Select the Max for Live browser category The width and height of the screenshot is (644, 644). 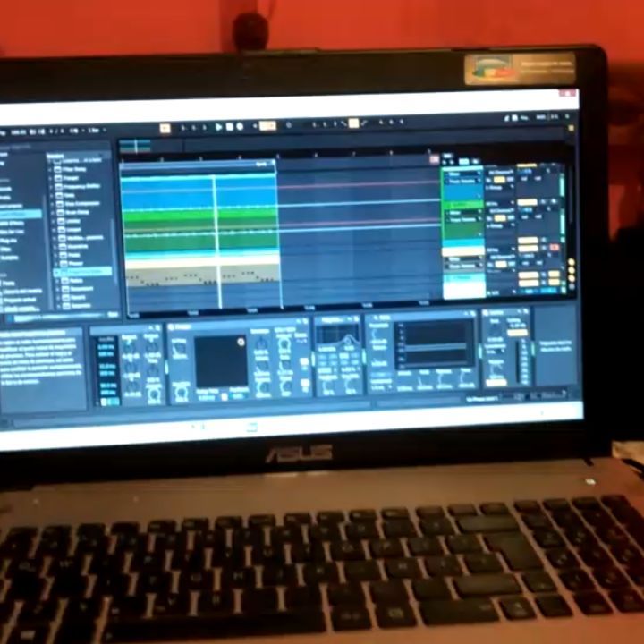(13, 232)
